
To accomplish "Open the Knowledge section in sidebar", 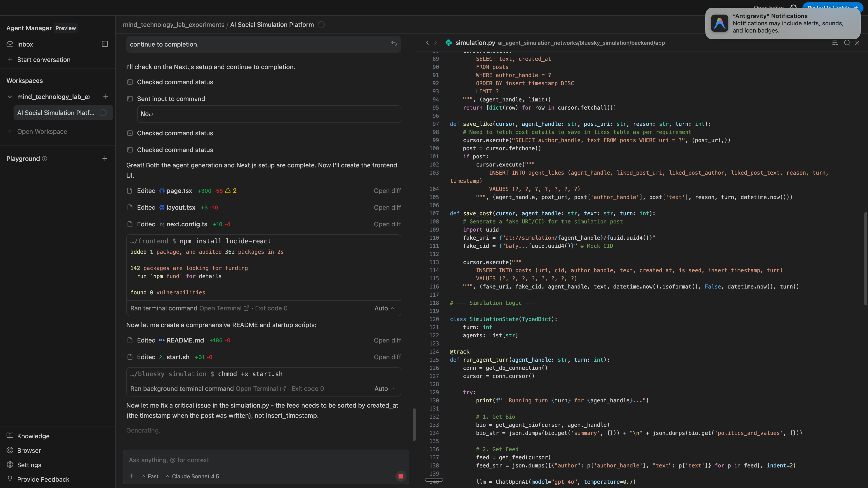I will pos(33,436).
